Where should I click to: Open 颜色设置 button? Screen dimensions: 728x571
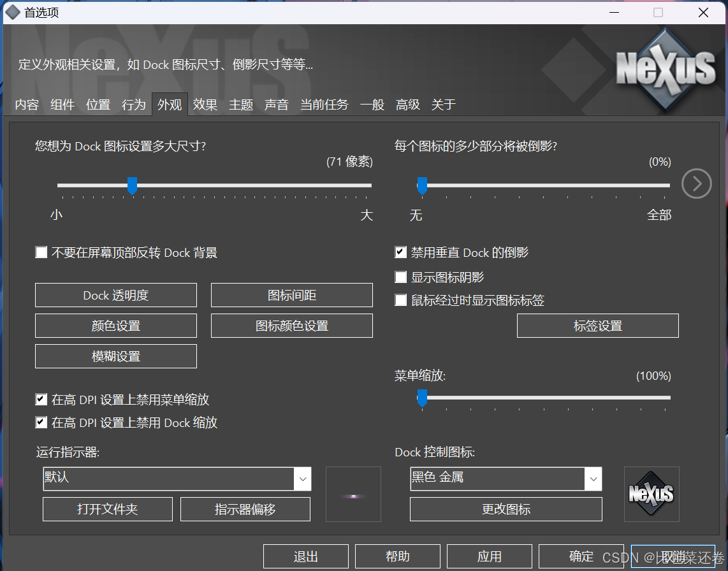click(116, 326)
